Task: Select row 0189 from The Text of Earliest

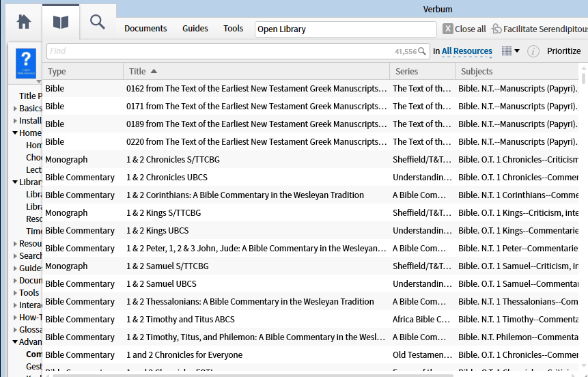Action: click(311, 124)
